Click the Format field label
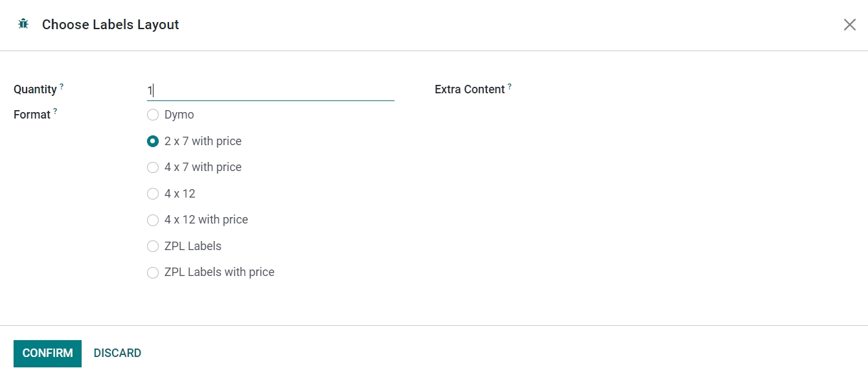Viewport: 868px width, 379px height. pyautogui.click(x=32, y=115)
